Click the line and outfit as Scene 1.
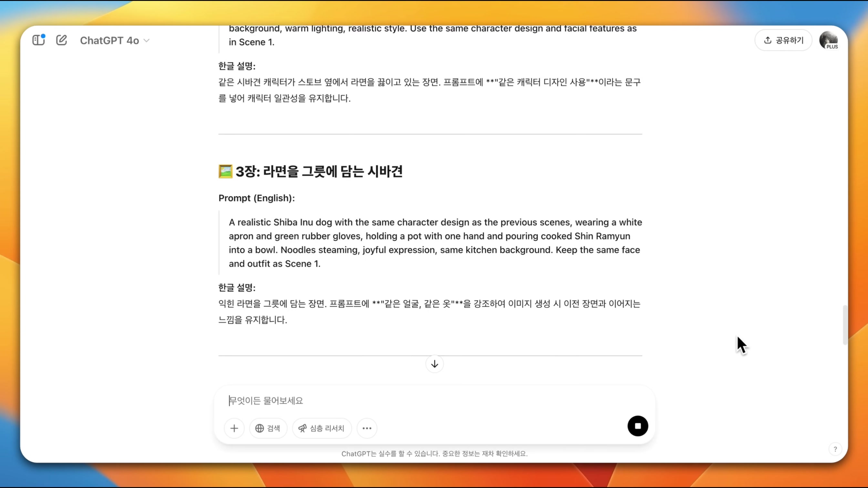The width and height of the screenshot is (868, 488). pos(274,264)
